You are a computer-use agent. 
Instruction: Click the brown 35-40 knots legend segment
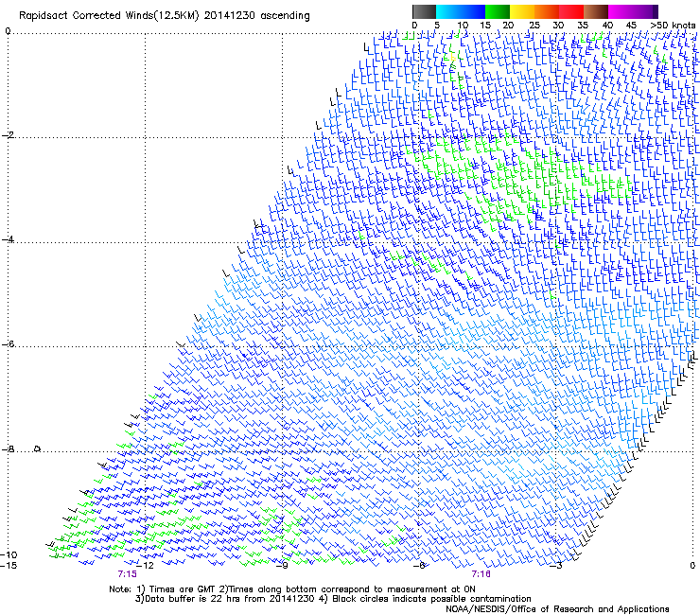[596, 11]
